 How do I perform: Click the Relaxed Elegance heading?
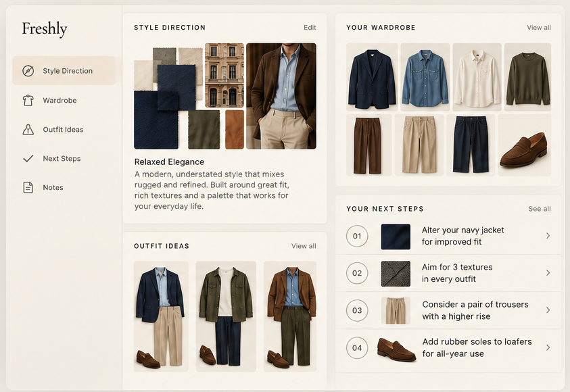tap(170, 162)
